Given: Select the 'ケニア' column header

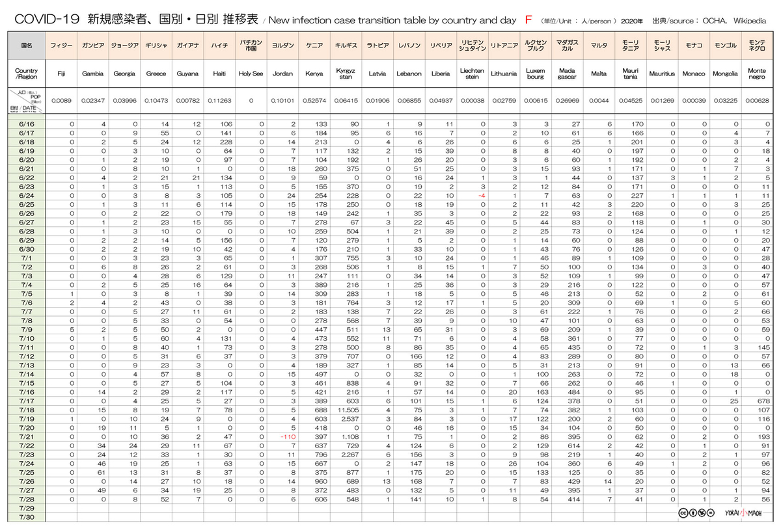Looking at the screenshot, I should [x=314, y=47].
